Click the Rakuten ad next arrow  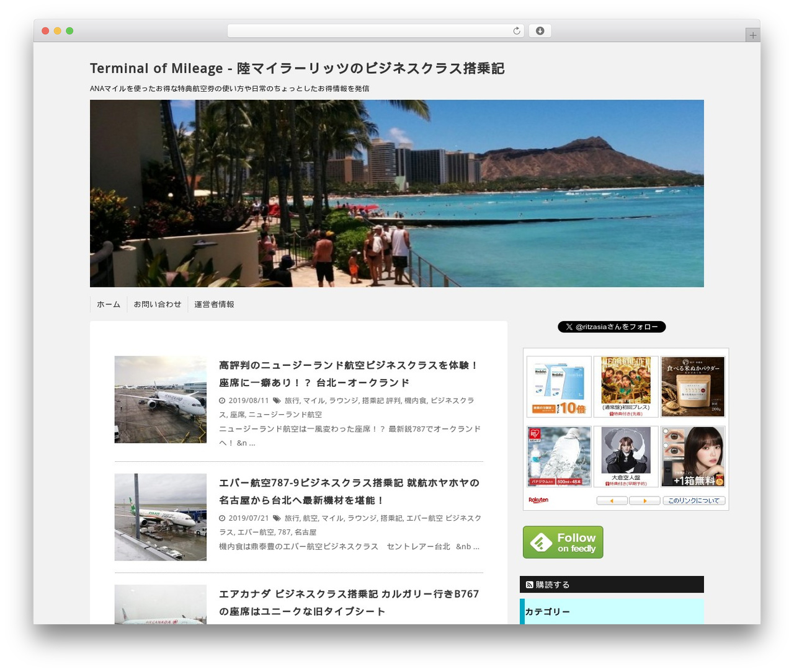(645, 500)
